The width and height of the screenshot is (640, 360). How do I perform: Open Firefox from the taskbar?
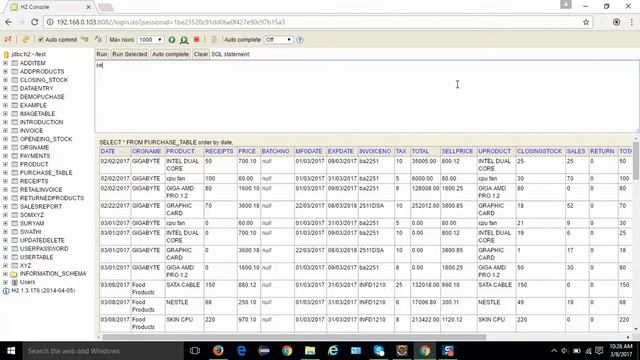coord(218,351)
